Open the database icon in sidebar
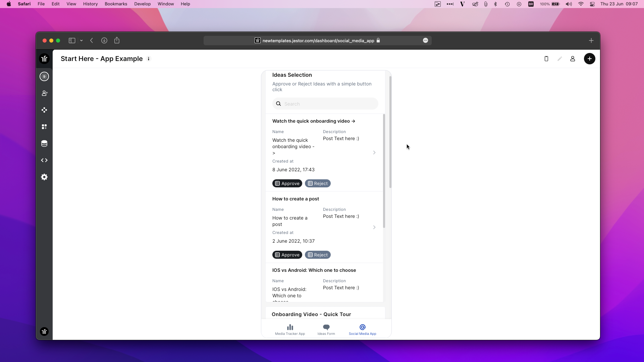Image resolution: width=644 pixels, height=362 pixels. [x=44, y=143]
